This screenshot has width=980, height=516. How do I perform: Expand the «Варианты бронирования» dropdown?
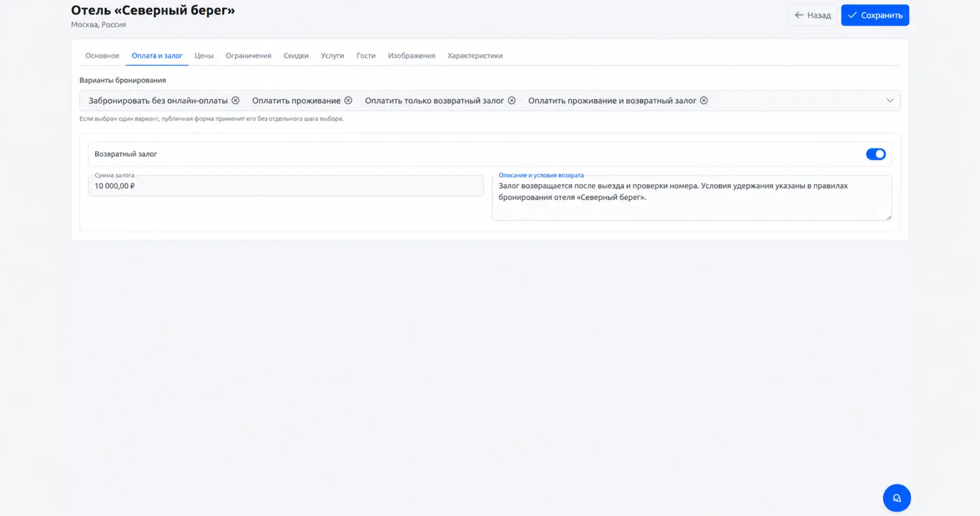click(890, 101)
